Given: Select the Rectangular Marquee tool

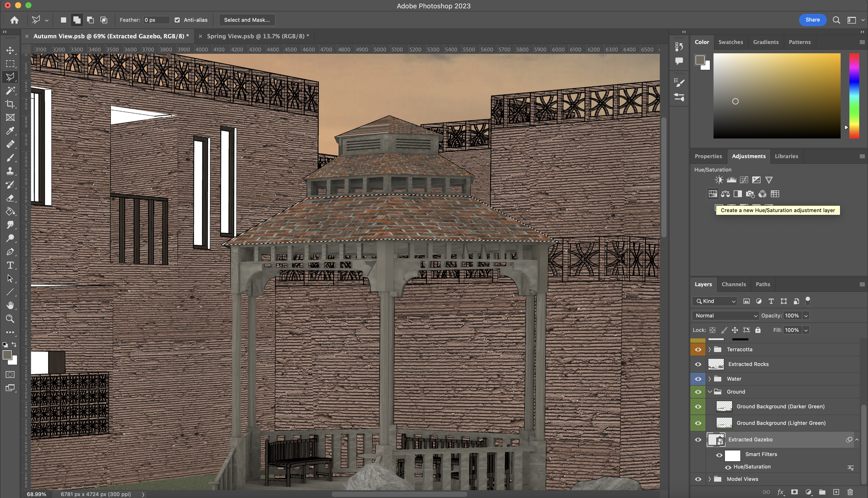Looking at the screenshot, I should point(10,64).
